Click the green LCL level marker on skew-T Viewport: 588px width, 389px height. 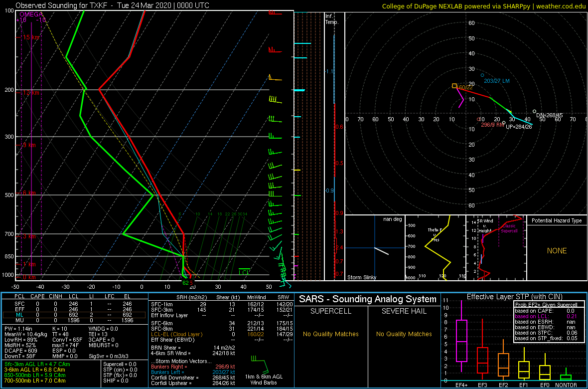[244, 271]
